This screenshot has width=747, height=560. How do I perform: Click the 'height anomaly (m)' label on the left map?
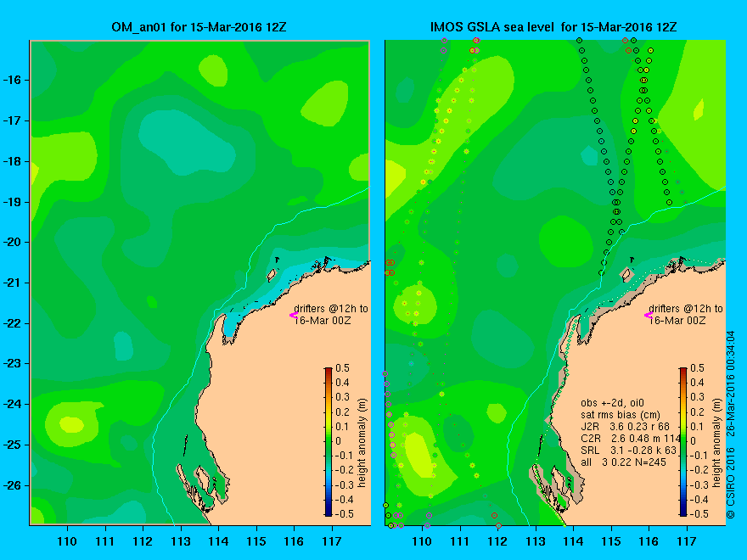click(x=362, y=442)
